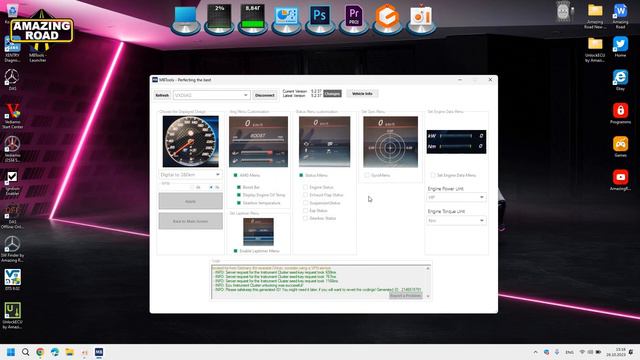The image size is (640, 360).
Task: Open the Ebay Internet Explorer shortcut
Action: click(620, 80)
